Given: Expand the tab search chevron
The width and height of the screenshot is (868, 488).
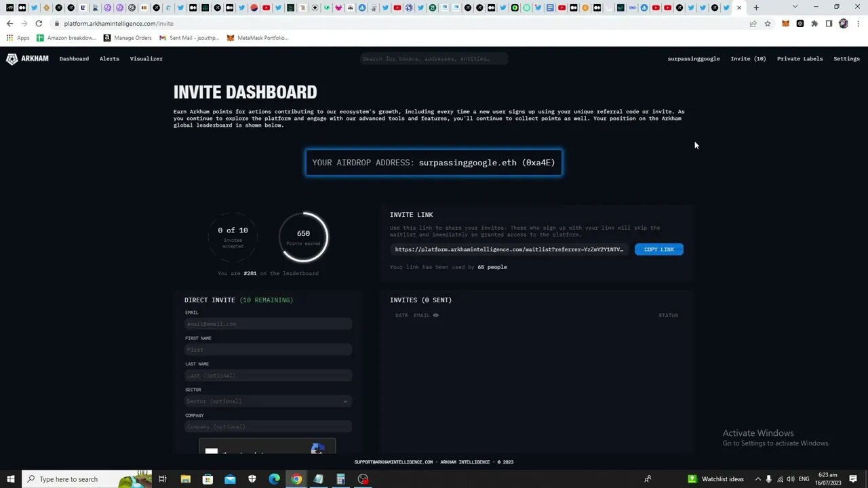Looking at the screenshot, I should [795, 7].
